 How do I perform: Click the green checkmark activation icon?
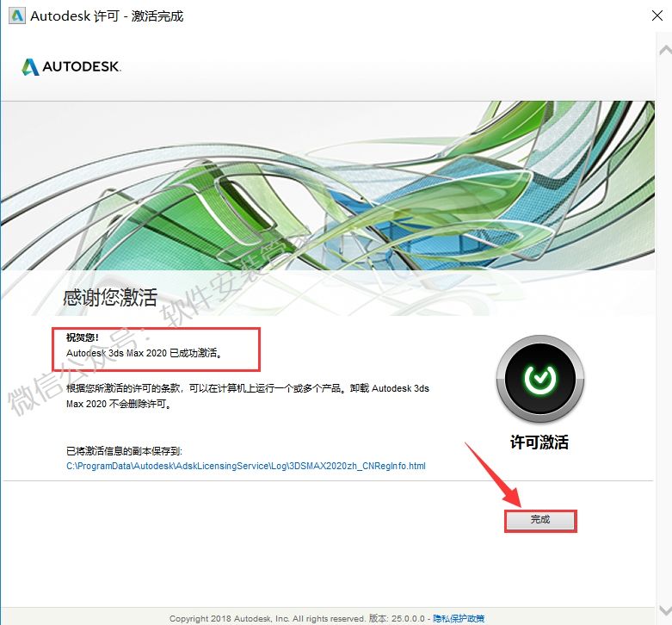(x=539, y=379)
